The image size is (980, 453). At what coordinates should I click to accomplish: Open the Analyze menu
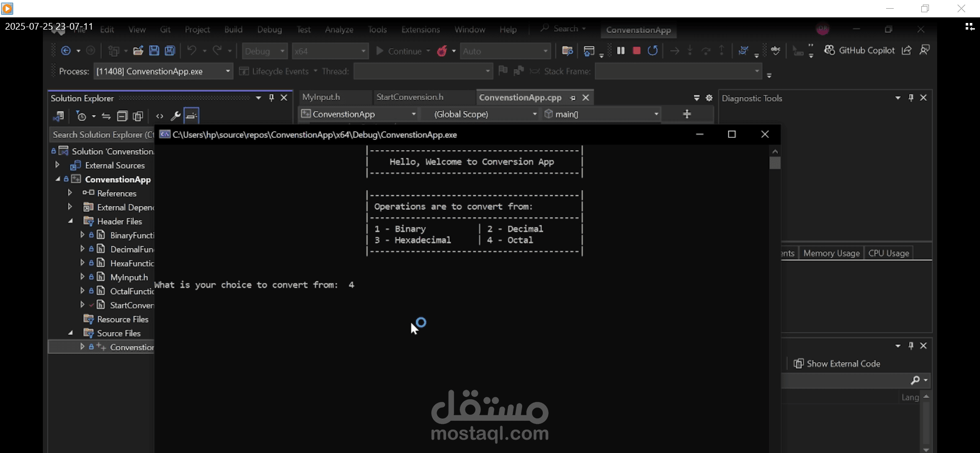pos(339,30)
